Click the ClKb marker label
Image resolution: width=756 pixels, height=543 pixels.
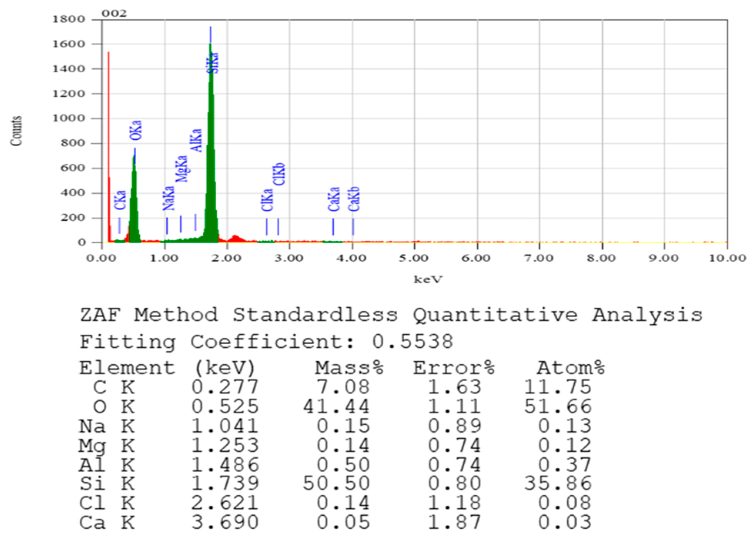279,174
